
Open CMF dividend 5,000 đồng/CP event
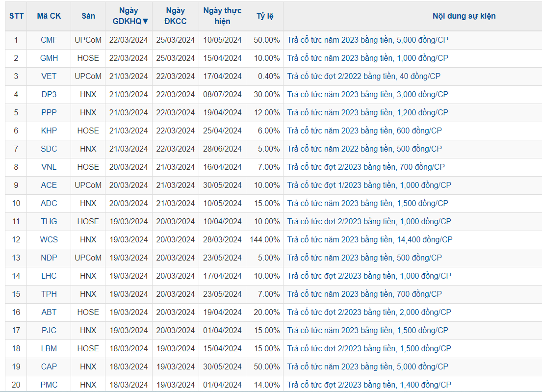[367, 40]
